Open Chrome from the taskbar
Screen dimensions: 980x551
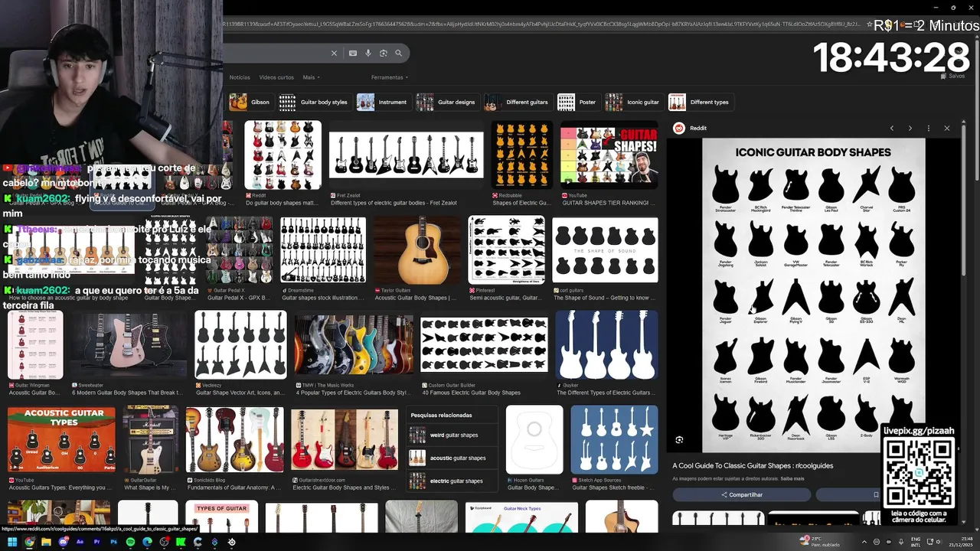coord(29,542)
